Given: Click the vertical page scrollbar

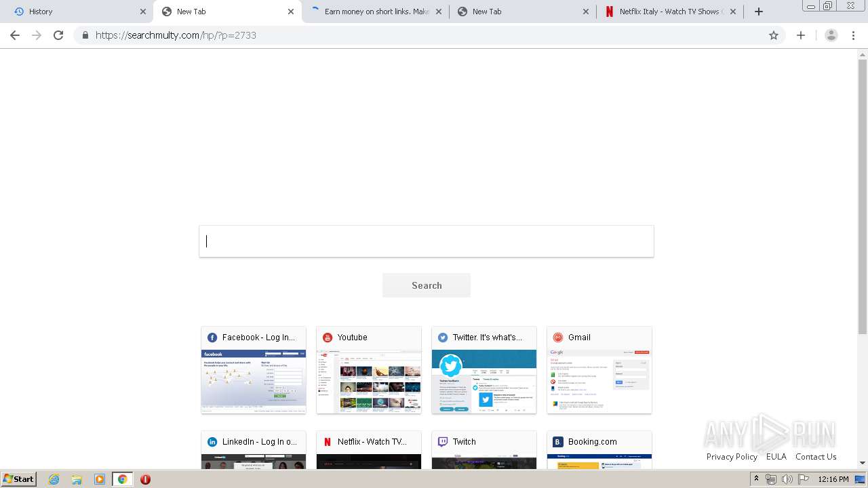Looking at the screenshot, I should point(863,197).
